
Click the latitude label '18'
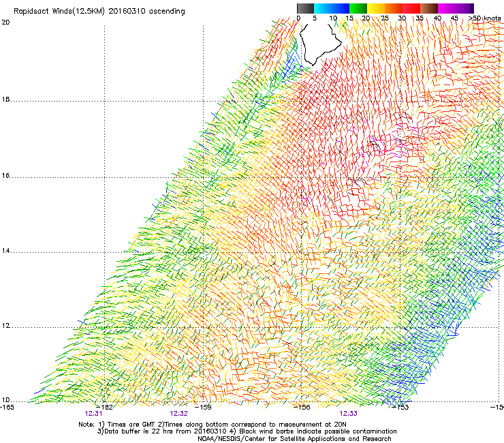point(5,100)
